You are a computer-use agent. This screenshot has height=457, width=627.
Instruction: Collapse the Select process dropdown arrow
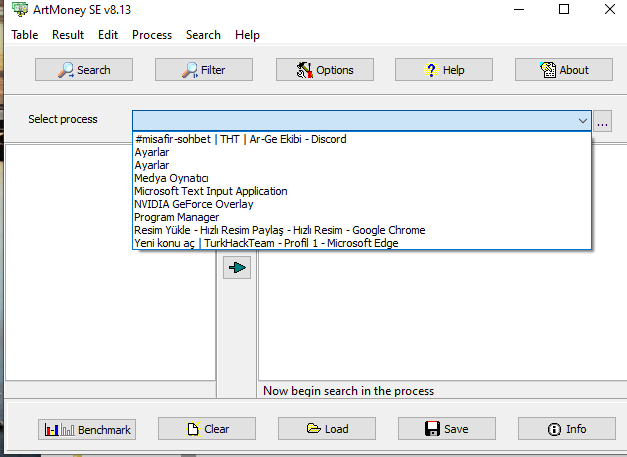pos(583,121)
